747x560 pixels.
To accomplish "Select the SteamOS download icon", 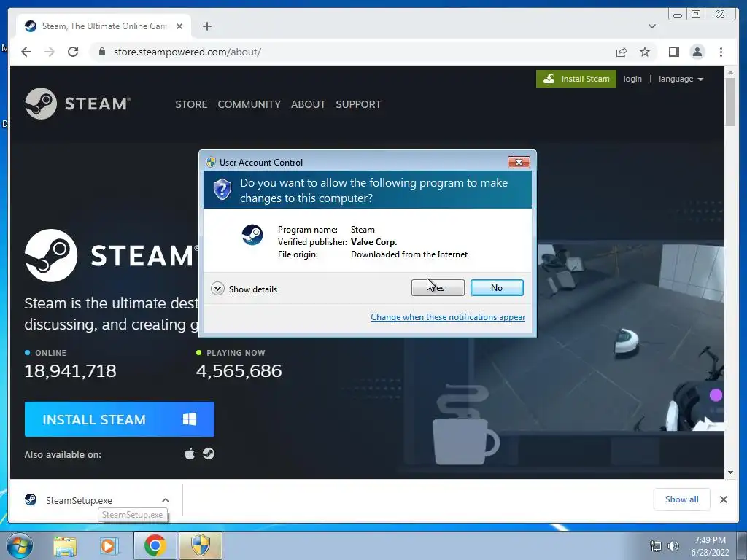I will (x=208, y=454).
